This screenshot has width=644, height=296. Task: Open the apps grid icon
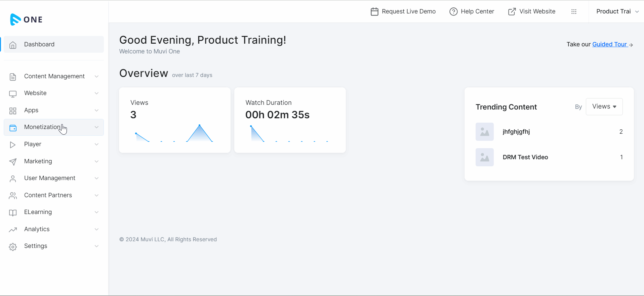(574, 11)
